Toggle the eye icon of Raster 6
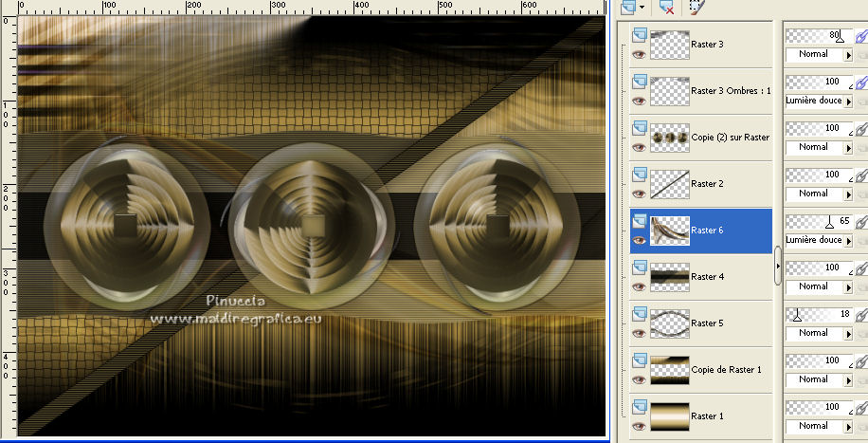This screenshot has width=868, height=443. click(640, 241)
